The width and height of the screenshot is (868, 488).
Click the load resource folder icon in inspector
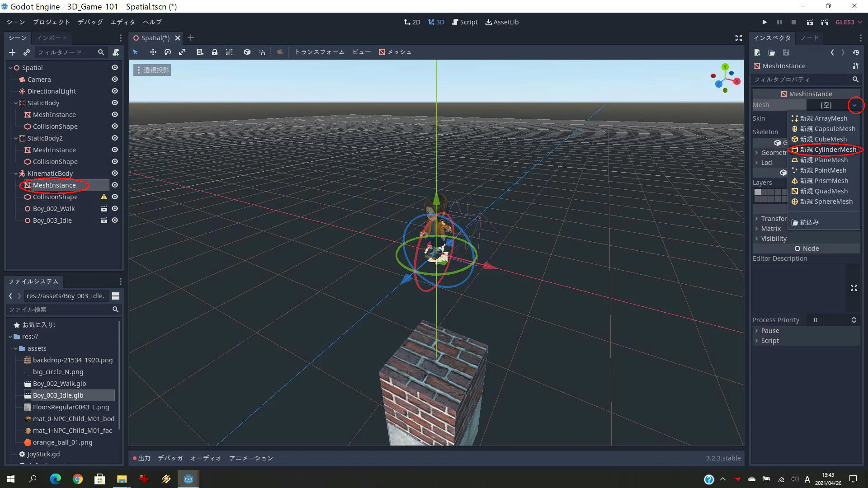[772, 52]
